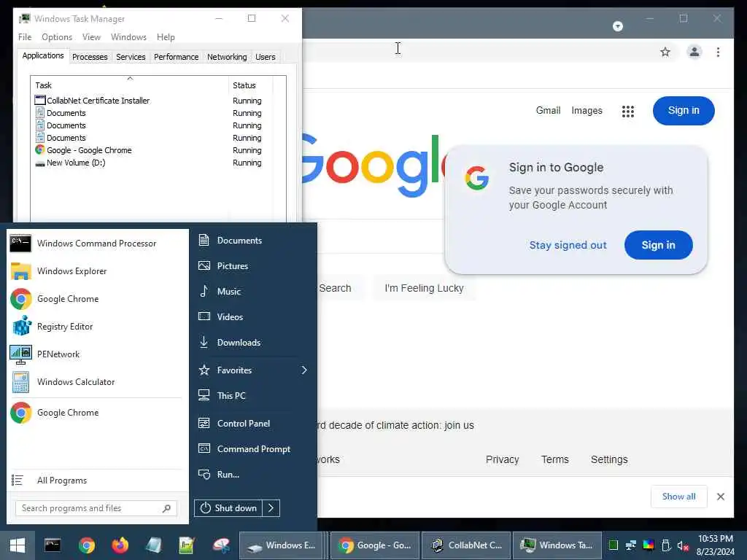Image resolution: width=747 pixels, height=560 pixels.
Task: Open Google Chrome entry above Registry Editor
Action: click(97, 299)
